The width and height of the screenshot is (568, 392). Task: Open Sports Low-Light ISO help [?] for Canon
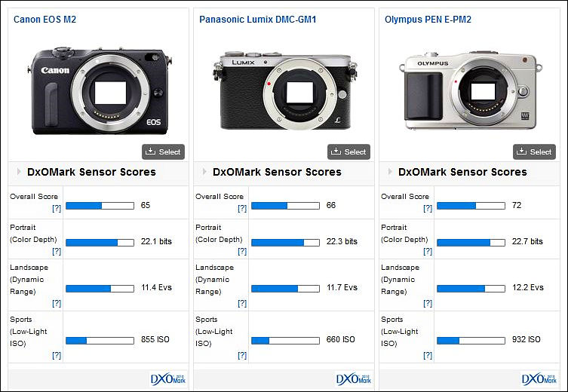pos(57,355)
